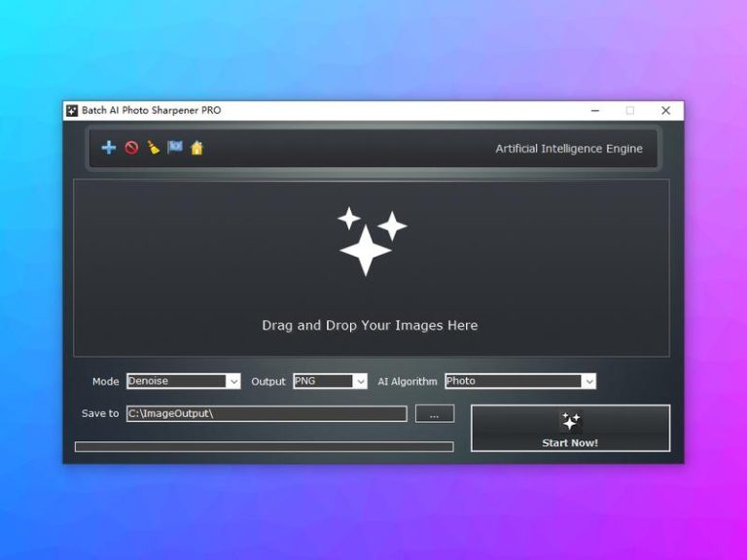The width and height of the screenshot is (747, 560).
Task: Open the AI Algorithm dropdown showing Photo
Action: pyautogui.click(x=520, y=381)
